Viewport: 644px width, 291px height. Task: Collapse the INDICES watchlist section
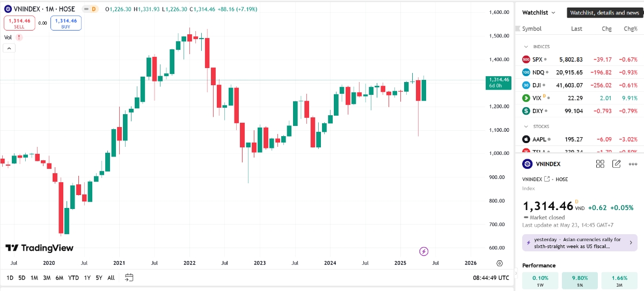coord(526,47)
